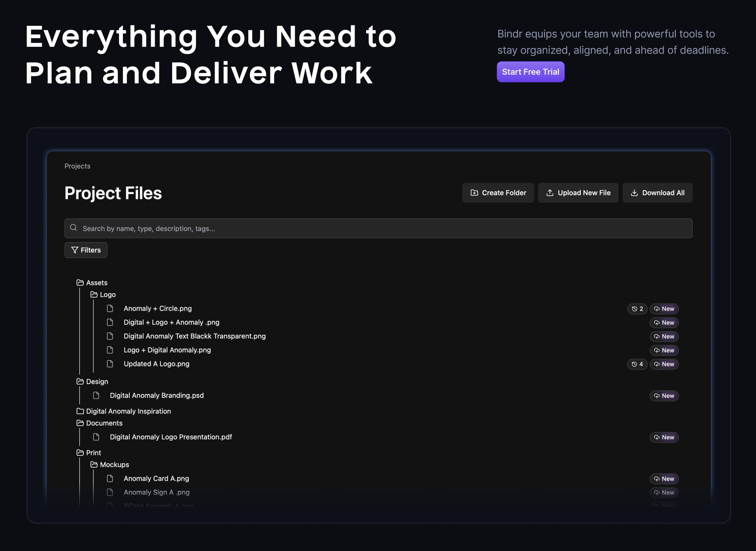The height and width of the screenshot is (551, 756).
Task: Click the Start Free Trial button
Action: [x=530, y=72]
